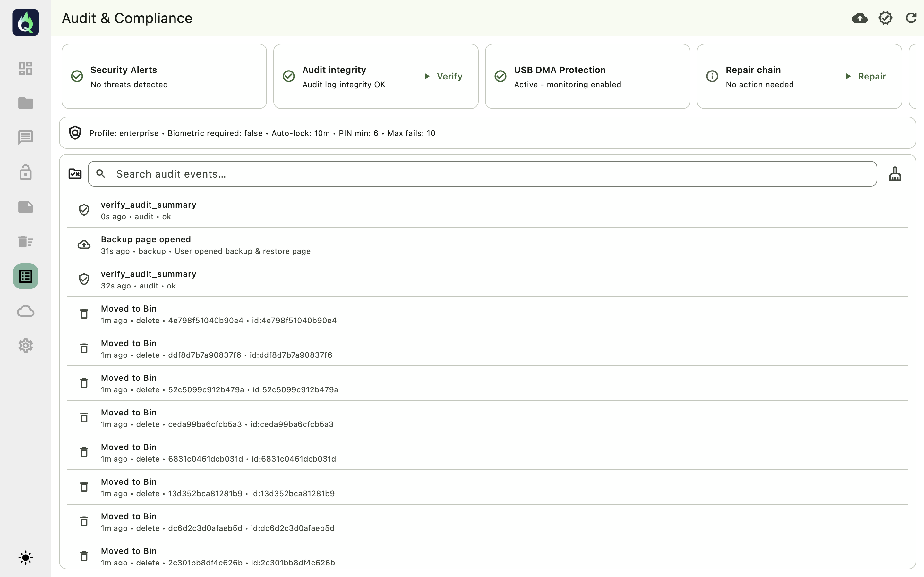Select the Audit & Compliance sidebar item
Screen dimensions: 924x577
[26, 276]
